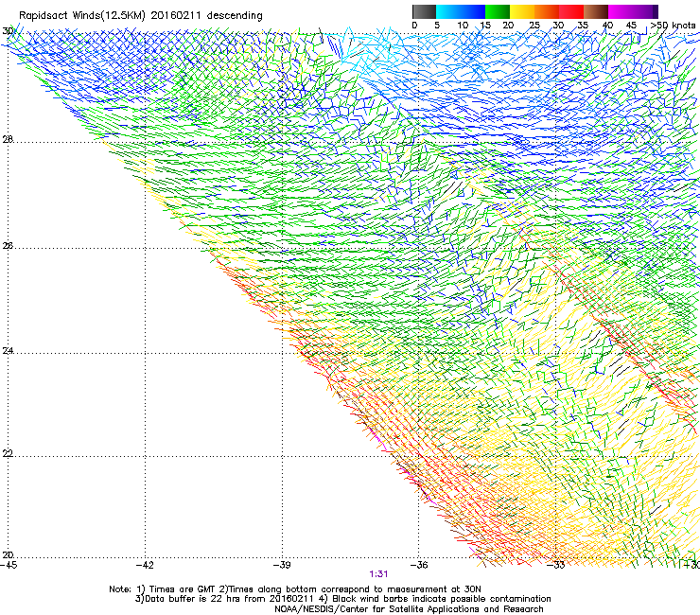Click the green 15-20 knots color band

click(498, 11)
